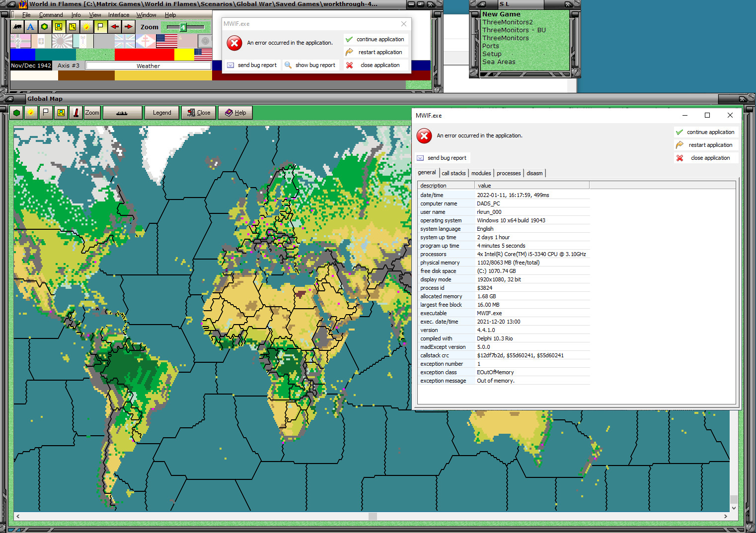Toggle the highlighted unit counter button in main toolbar
The image size is (756, 533).
tap(59, 27)
